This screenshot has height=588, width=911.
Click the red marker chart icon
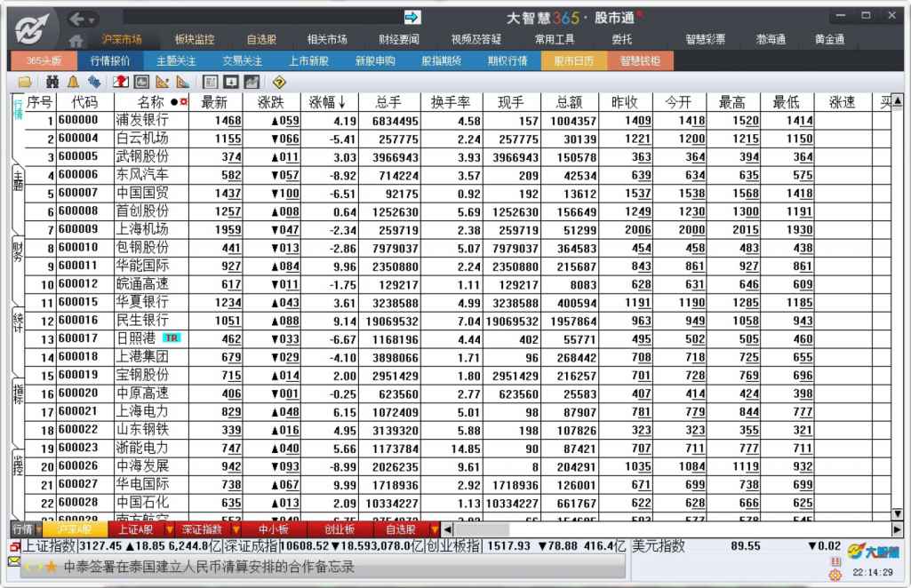click(121, 83)
